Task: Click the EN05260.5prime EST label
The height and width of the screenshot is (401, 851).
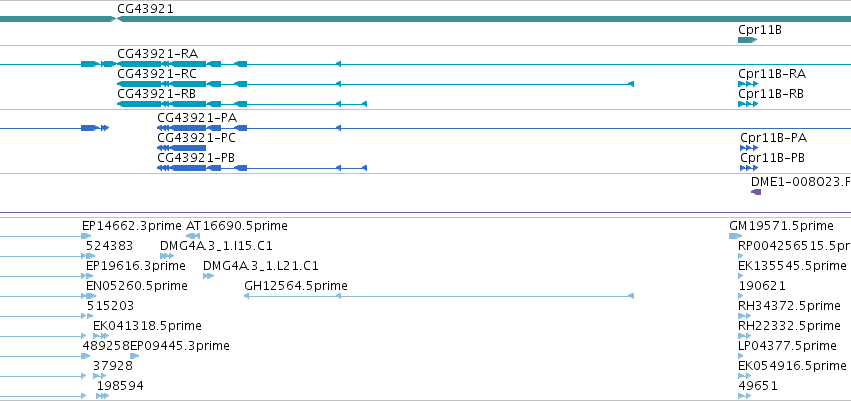Action: (x=137, y=285)
